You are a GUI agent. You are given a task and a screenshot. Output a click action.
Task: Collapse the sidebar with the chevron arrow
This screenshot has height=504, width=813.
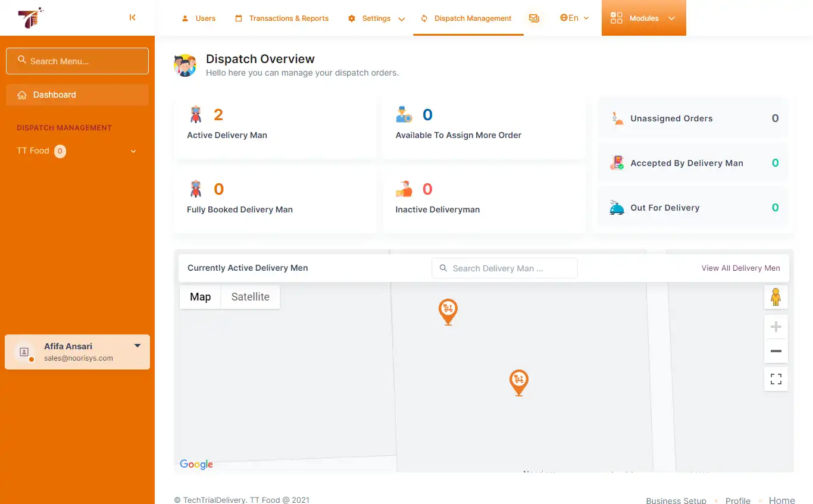click(x=132, y=17)
